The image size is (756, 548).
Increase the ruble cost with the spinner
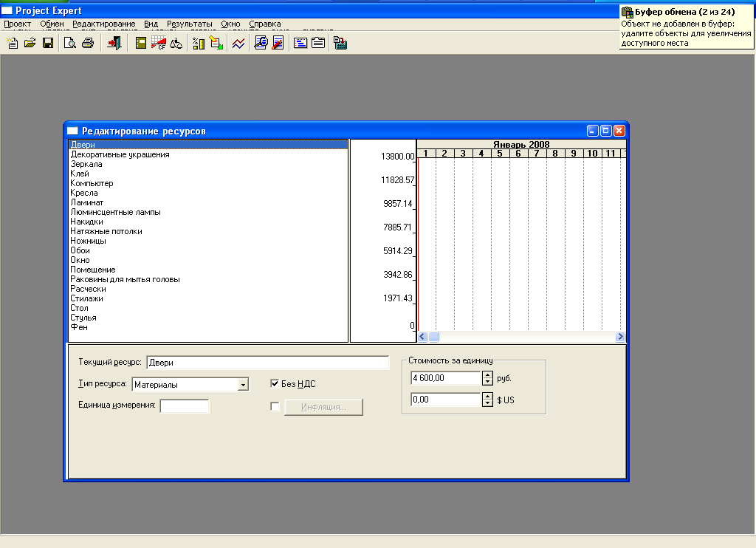(487, 374)
